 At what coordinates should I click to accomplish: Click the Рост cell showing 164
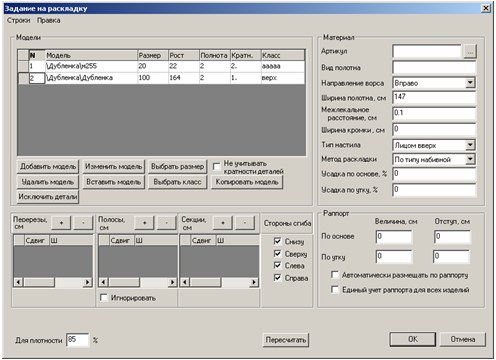coord(183,78)
